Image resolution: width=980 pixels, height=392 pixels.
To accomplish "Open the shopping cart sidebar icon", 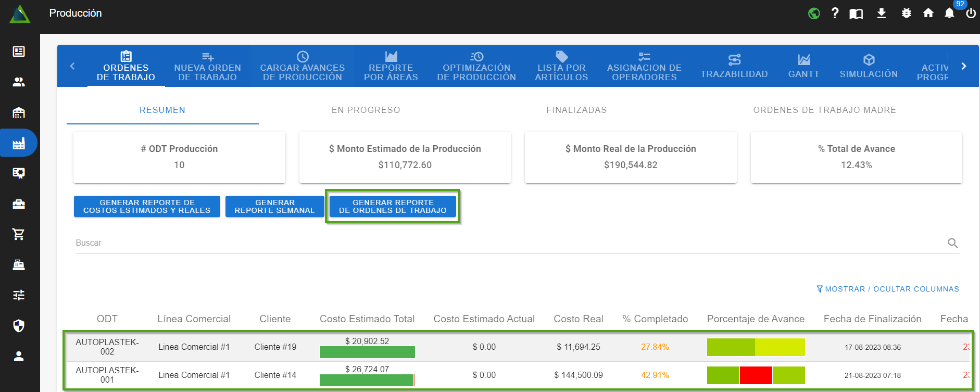I will [x=19, y=234].
